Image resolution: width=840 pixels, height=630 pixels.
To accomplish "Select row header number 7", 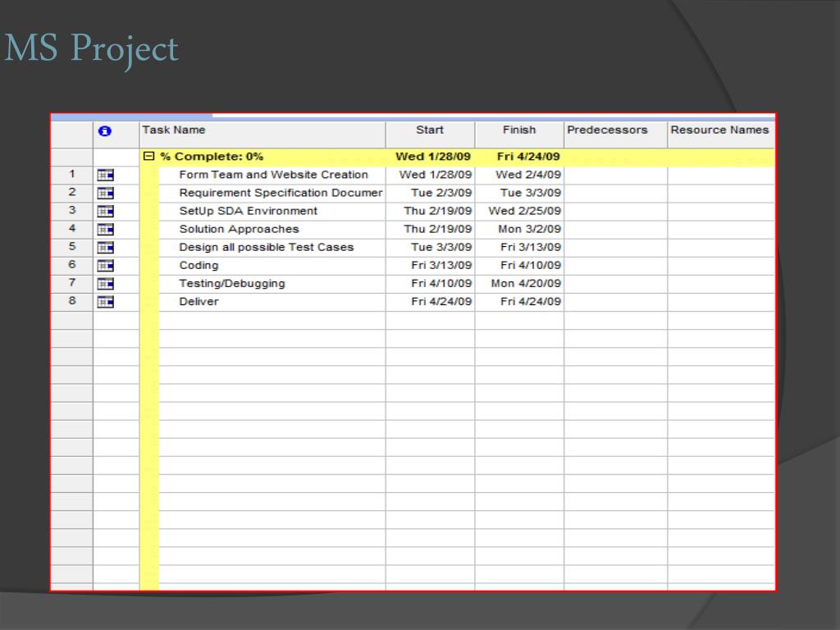I will pos(72,284).
